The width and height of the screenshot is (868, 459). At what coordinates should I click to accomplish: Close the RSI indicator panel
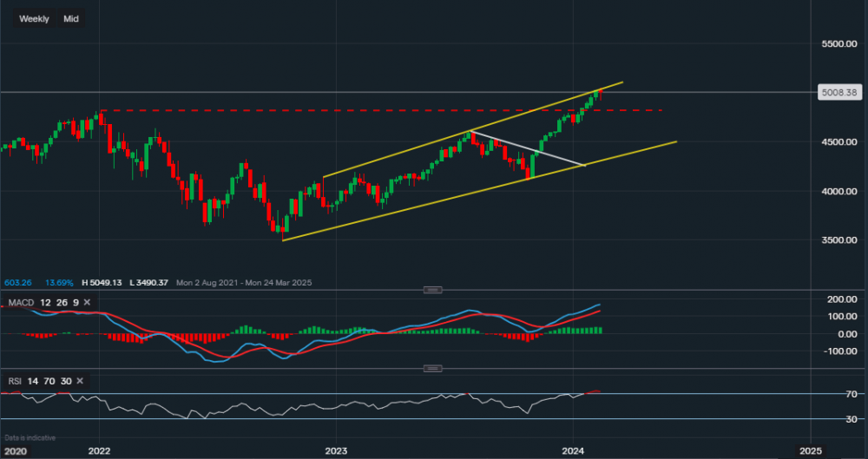point(79,381)
